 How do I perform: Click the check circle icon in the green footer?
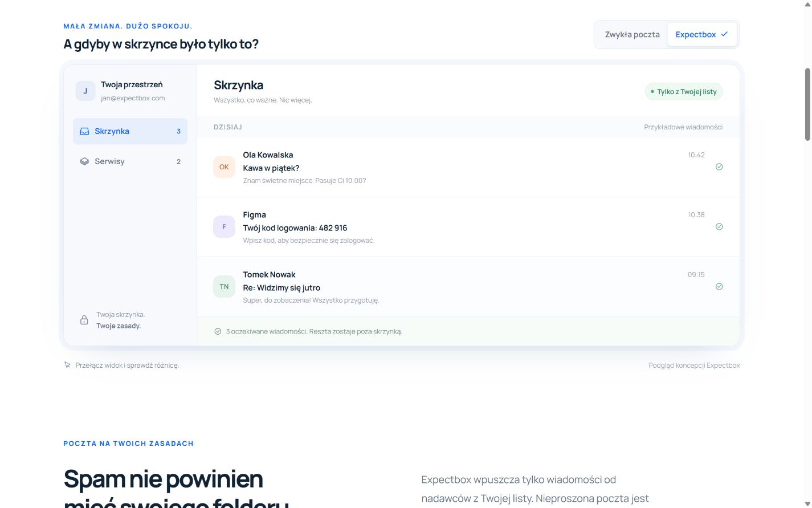pos(218,331)
